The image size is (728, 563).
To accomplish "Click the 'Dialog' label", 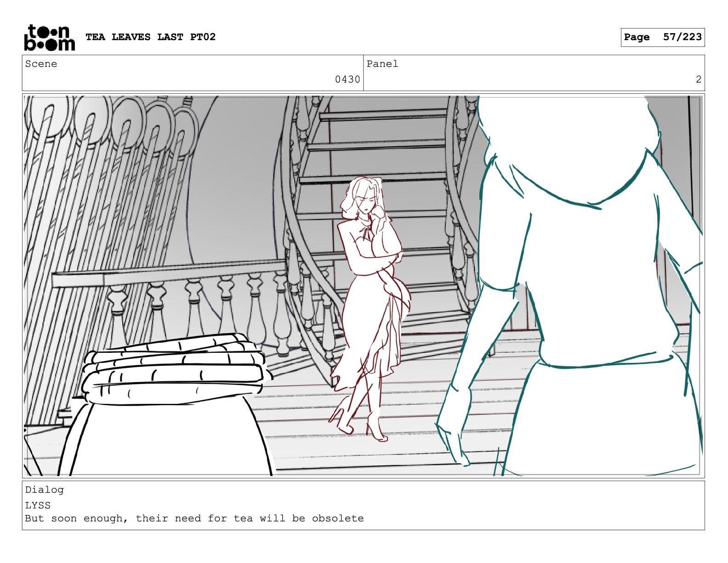I will pos(44,490).
